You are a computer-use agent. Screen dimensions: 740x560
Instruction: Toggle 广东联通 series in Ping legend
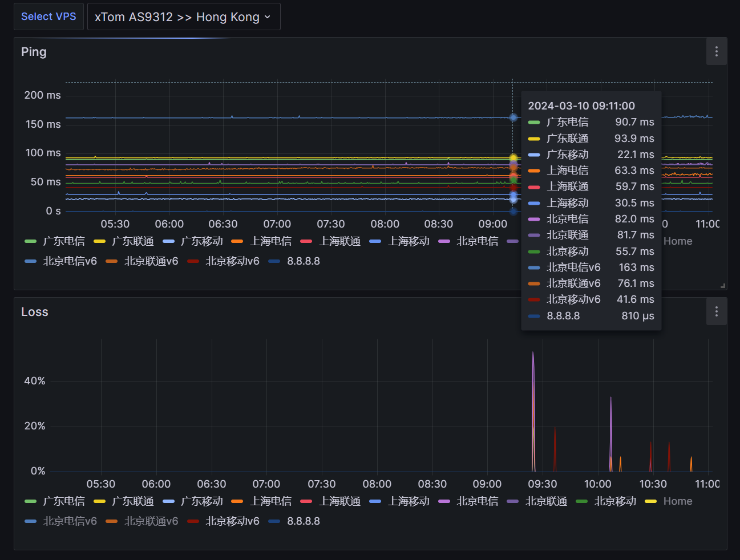[x=132, y=241]
